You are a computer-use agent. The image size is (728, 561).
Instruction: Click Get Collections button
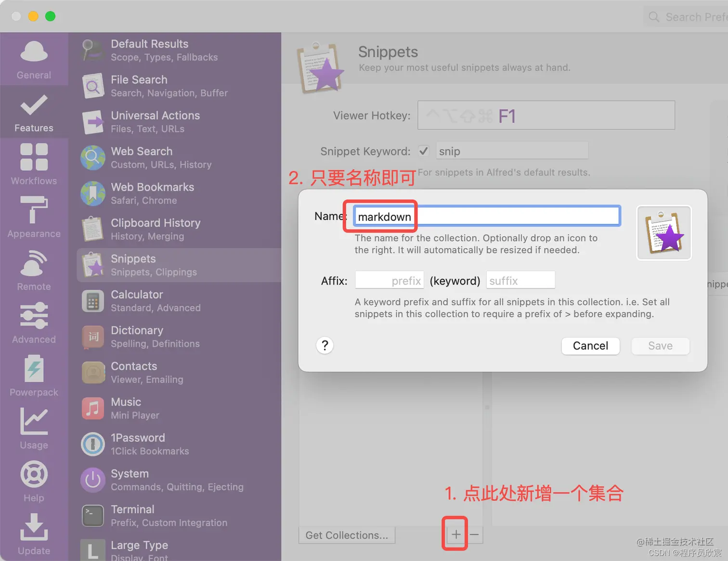[346, 535]
